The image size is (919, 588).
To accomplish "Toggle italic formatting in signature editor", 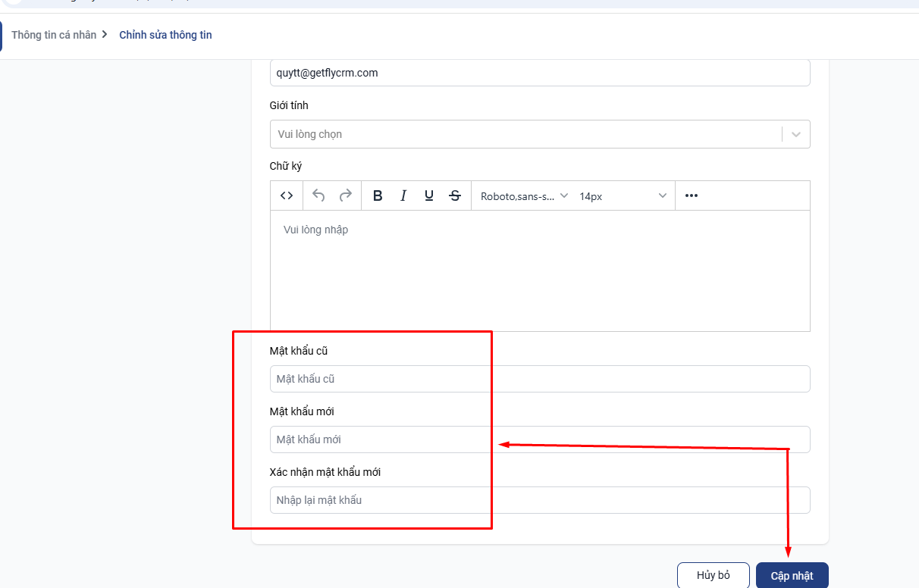I will coord(403,195).
